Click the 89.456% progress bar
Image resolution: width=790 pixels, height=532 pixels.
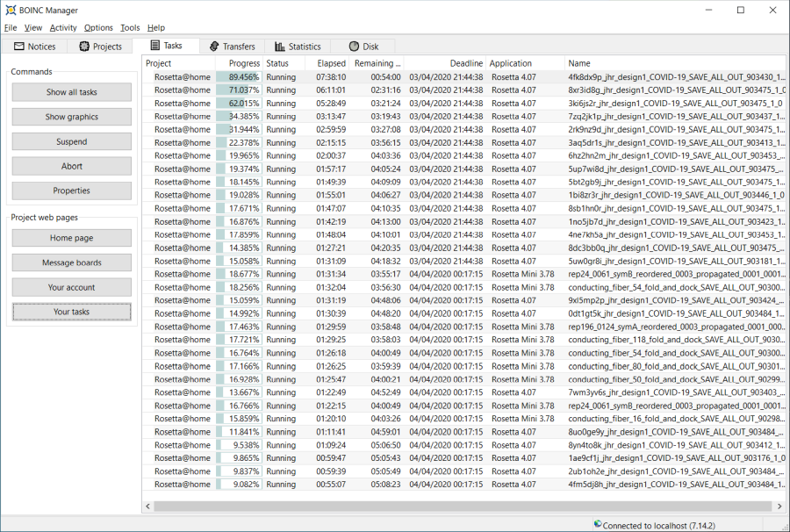(239, 77)
